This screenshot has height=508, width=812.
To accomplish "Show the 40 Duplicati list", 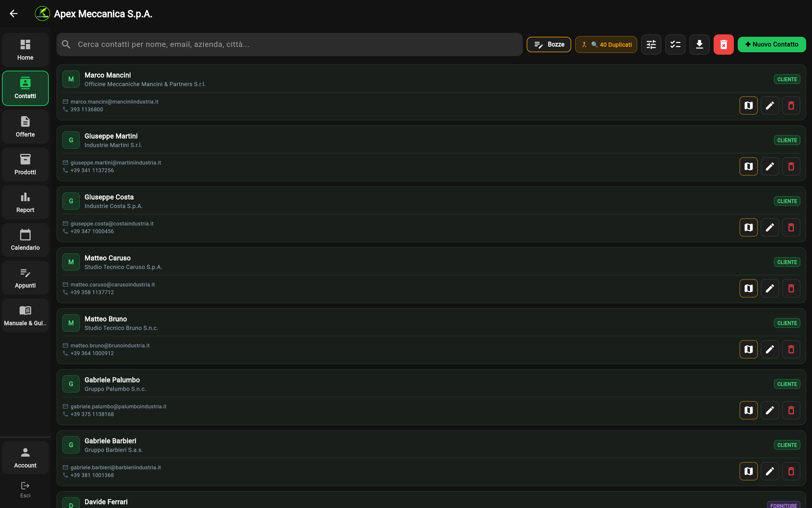I will [606, 45].
